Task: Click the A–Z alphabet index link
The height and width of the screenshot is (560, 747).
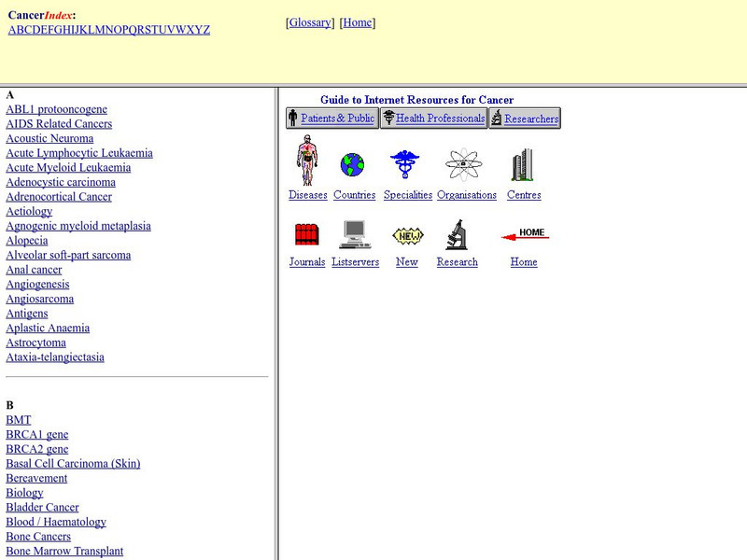Action: click(109, 30)
